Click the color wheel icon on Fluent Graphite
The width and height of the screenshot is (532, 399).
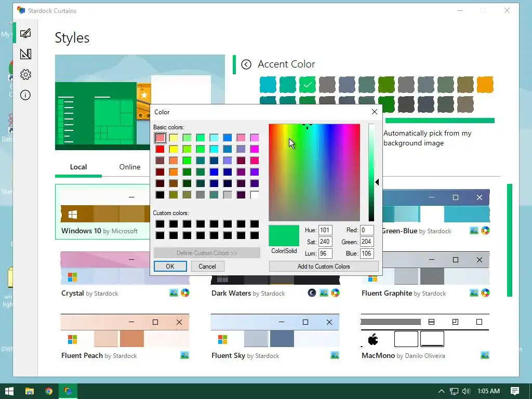click(486, 293)
